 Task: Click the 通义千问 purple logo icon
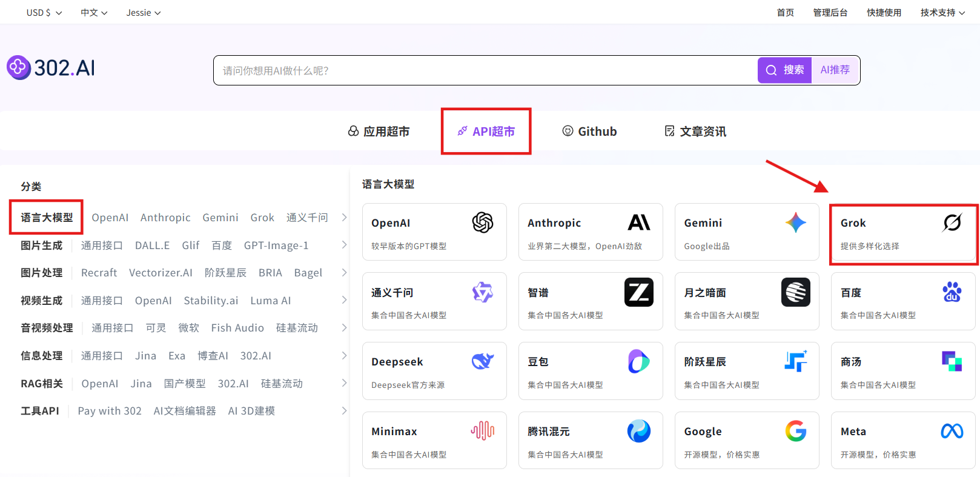click(x=483, y=293)
